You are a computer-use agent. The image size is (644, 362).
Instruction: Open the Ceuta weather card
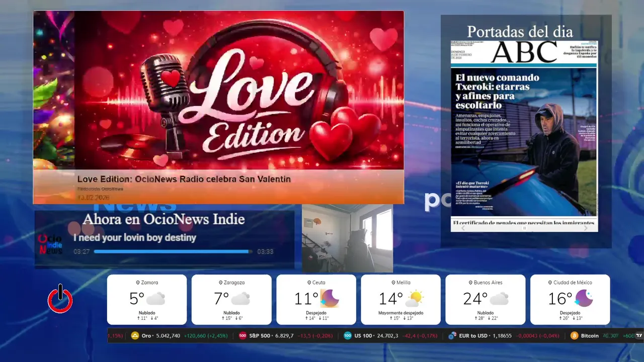click(x=316, y=299)
